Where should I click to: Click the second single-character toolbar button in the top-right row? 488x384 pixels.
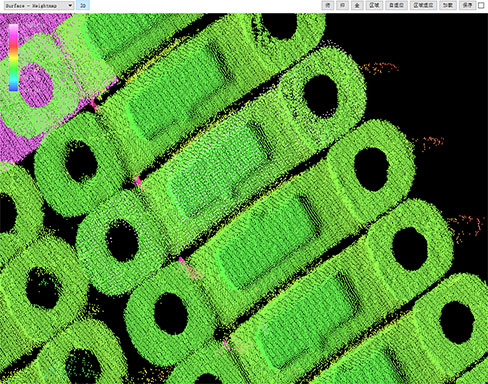(342, 5)
